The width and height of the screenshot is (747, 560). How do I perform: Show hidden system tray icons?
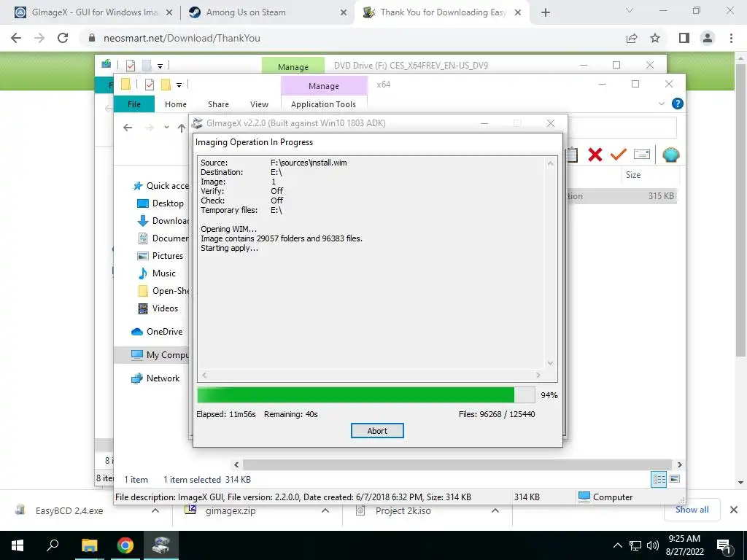(617, 545)
